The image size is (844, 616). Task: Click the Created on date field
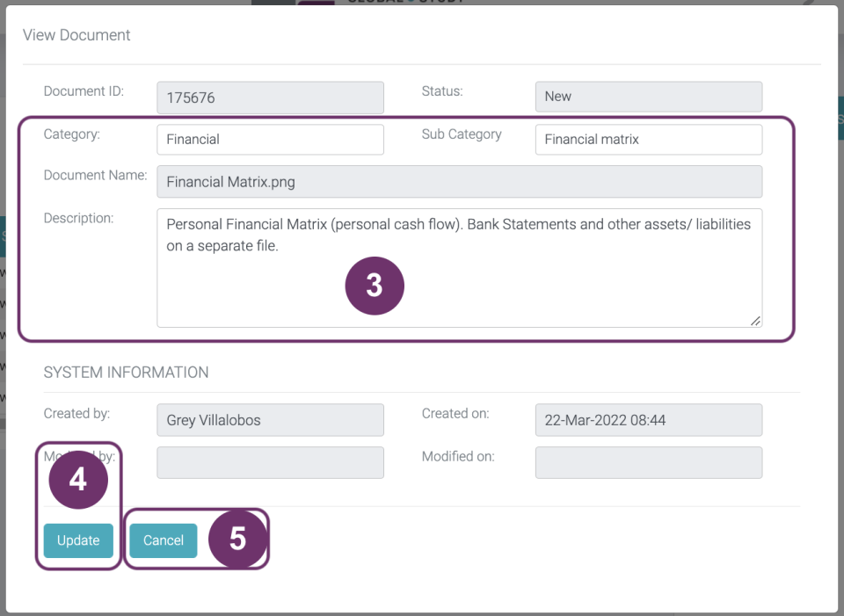(648, 420)
